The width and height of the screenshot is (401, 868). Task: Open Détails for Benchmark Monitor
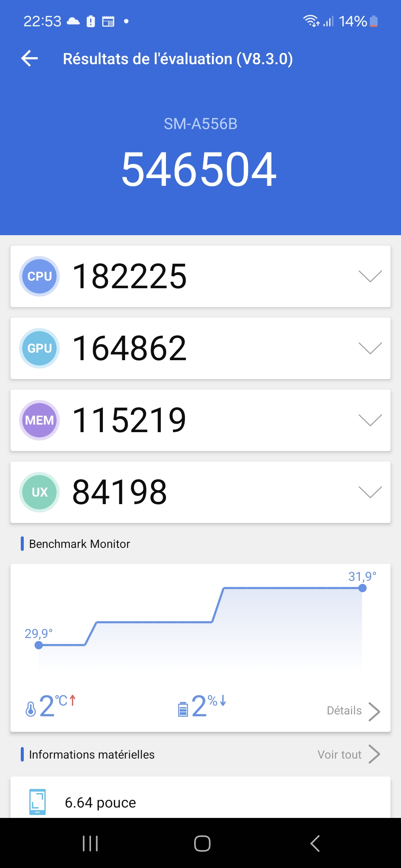coord(353,711)
